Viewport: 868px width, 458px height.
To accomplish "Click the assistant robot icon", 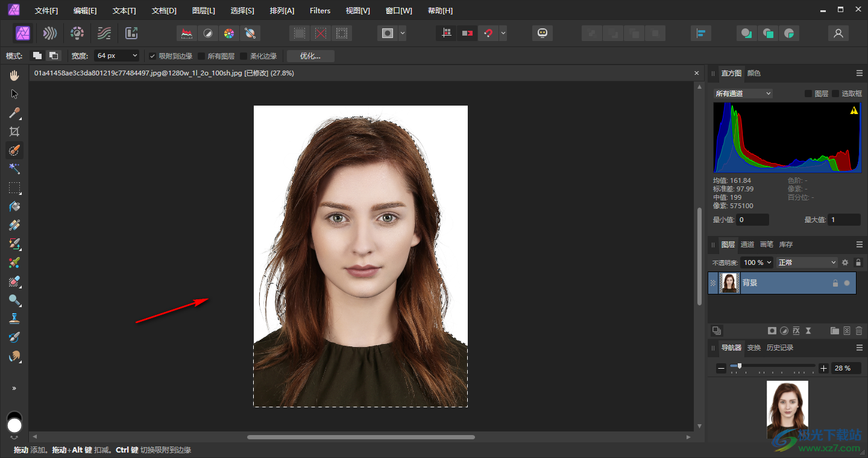I will click(542, 33).
